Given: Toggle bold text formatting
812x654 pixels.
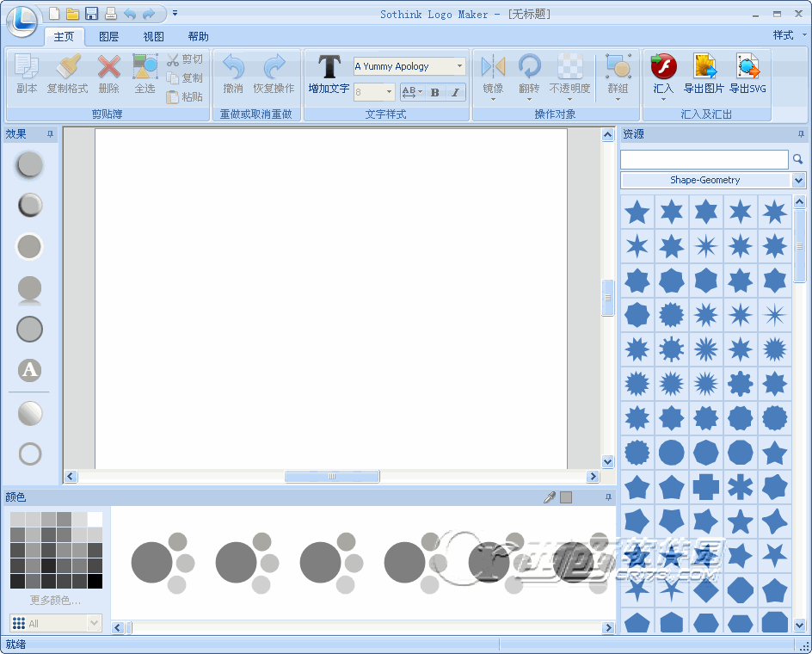Looking at the screenshot, I should (x=434, y=92).
